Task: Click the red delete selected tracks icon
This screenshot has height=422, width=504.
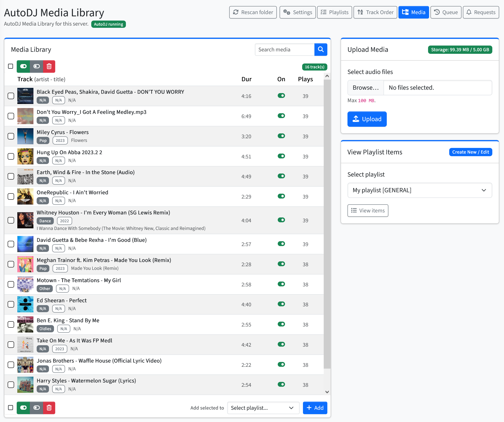Action: [49, 67]
